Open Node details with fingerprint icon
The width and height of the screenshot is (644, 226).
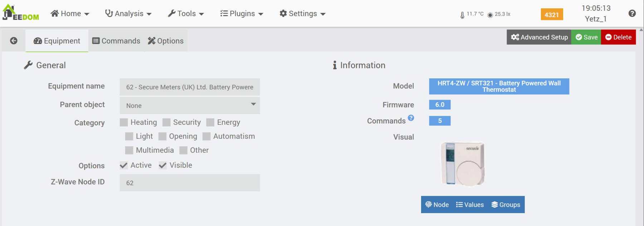point(437,205)
